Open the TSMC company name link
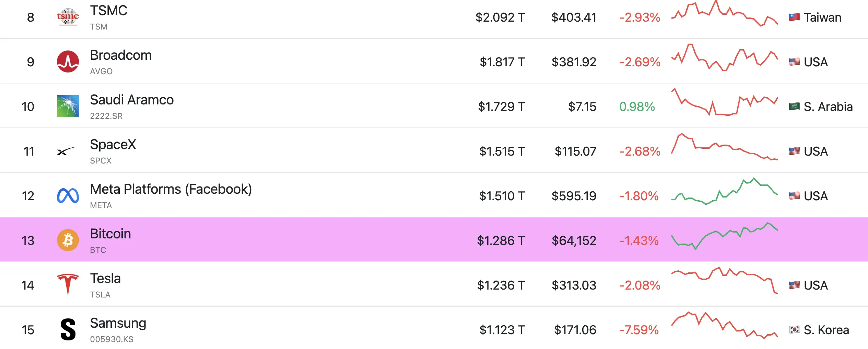The image size is (868, 349). tap(108, 11)
